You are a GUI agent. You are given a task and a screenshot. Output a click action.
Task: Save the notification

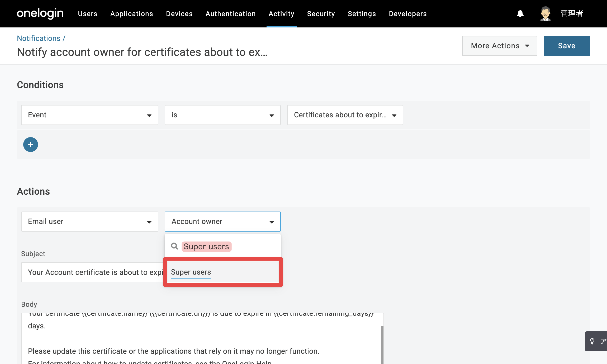[x=567, y=46]
